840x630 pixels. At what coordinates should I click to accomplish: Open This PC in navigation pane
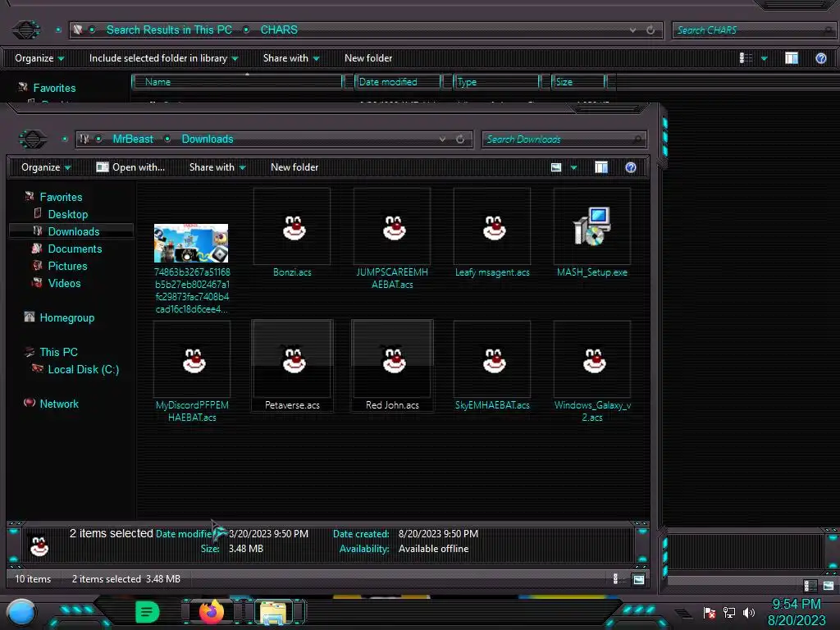(58, 352)
